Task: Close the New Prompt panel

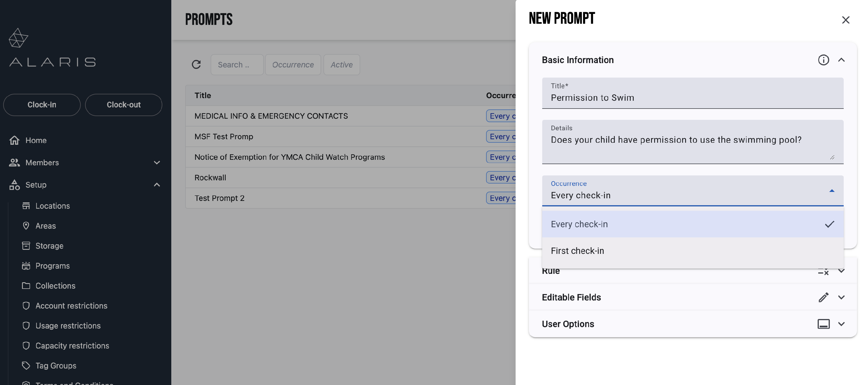Action: click(845, 20)
